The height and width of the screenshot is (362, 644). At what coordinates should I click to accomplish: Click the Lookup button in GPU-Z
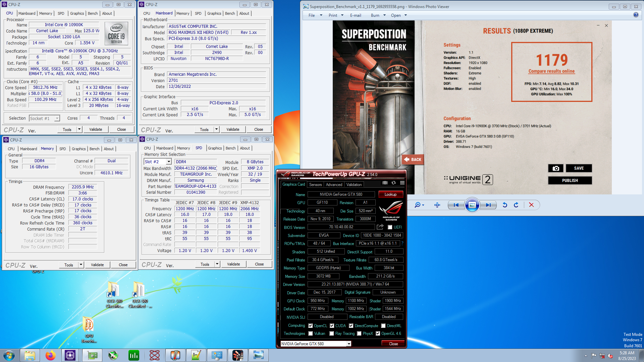tap(390, 194)
